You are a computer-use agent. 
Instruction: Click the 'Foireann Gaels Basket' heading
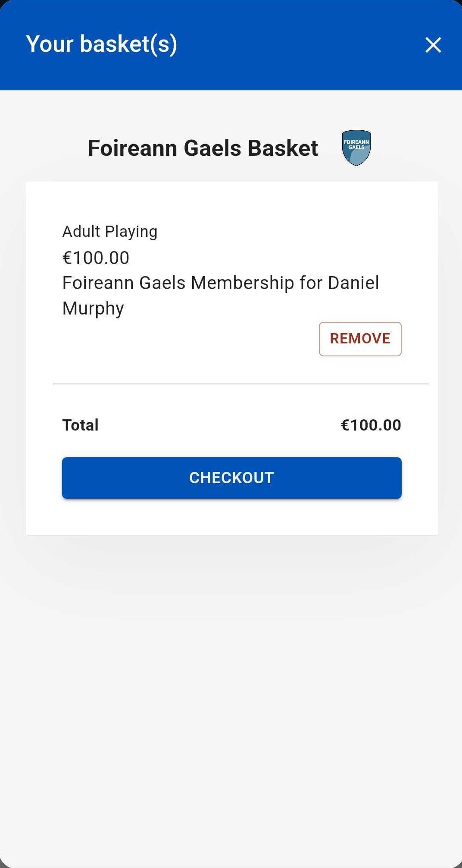pos(203,148)
